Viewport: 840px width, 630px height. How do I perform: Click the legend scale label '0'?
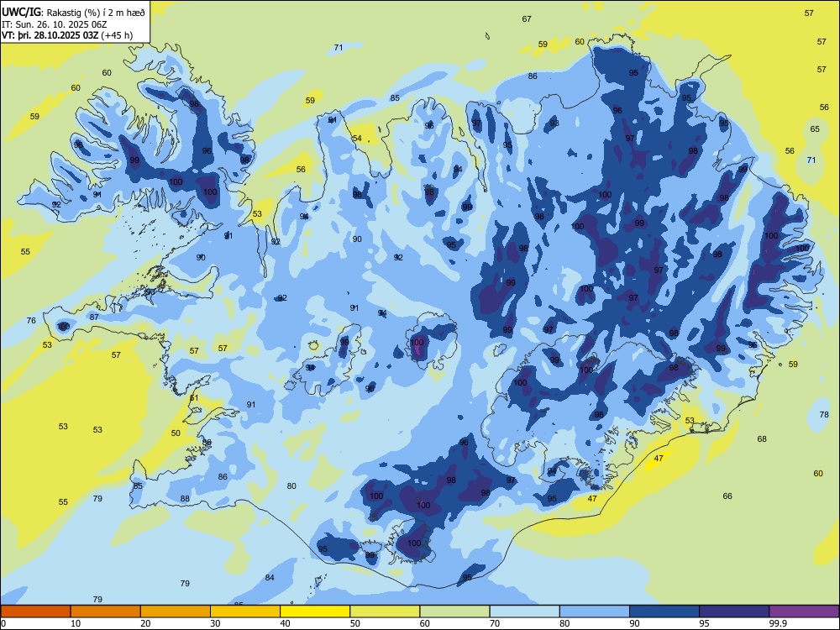click(x=3, y=623)
